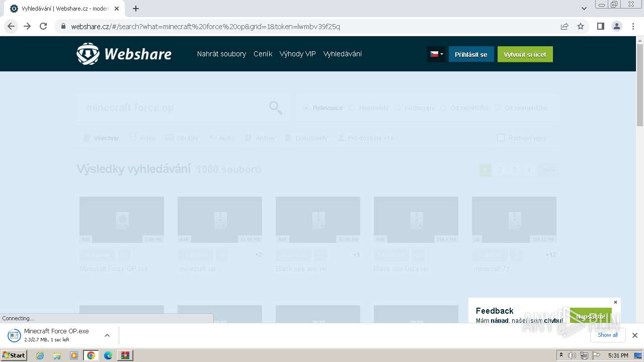Open Výhody VIP menu item
The width and height of the screenshot is (644, 362).
click(x=297, y=54)
